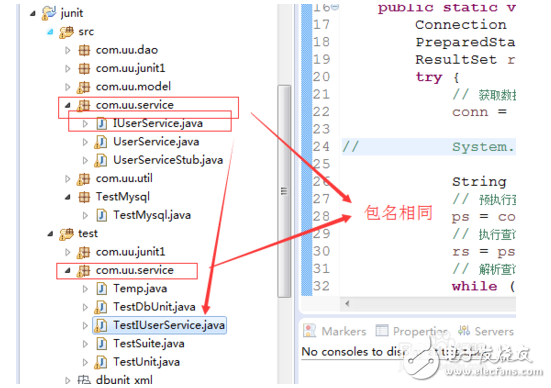Select TestIUserService.java in the tree
This screenshot has height=388, width=551.
tap(160, 325)
